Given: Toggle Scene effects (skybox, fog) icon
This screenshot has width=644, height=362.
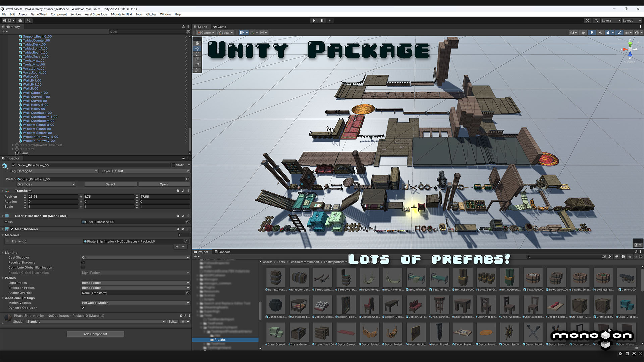Looking at the screenshot, I should pos(608,33).
